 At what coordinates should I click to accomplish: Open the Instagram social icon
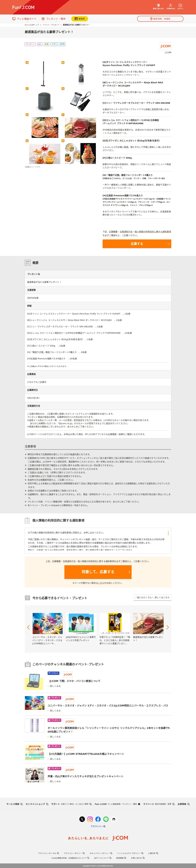(90, 819)
